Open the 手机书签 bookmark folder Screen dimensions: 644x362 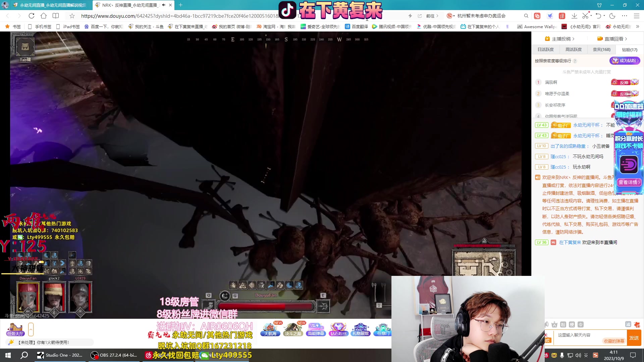tap(40, 26)
